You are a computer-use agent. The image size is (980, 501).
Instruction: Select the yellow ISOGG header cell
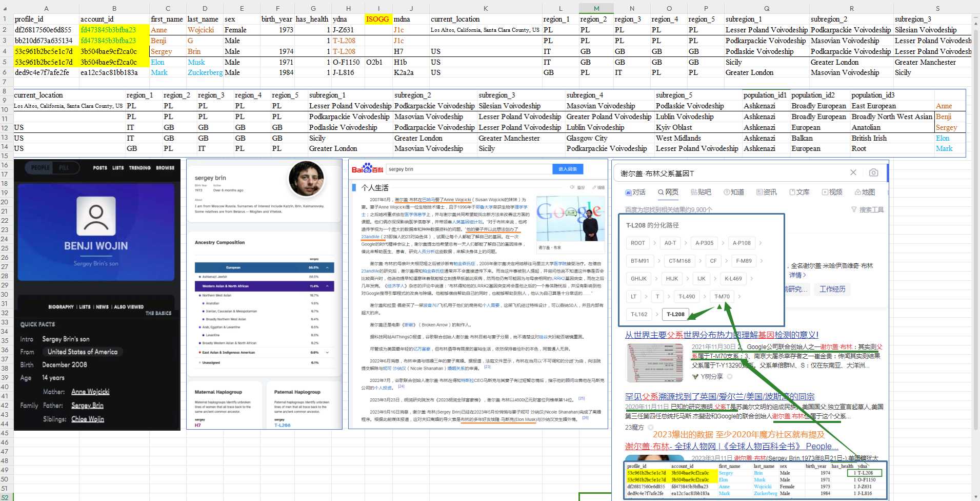(377, 19)
